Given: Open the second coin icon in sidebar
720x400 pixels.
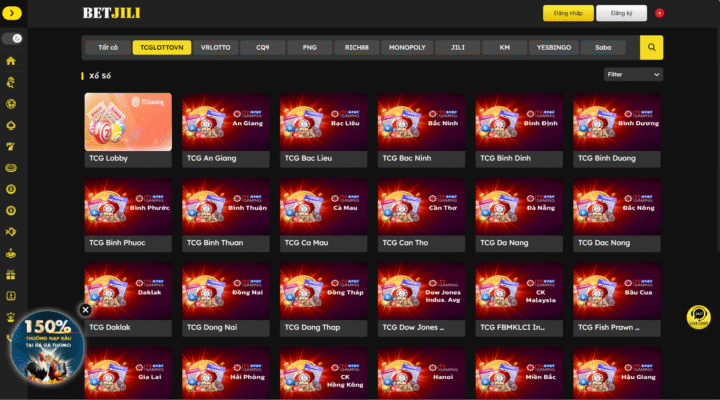Looking at the screenshot, I should tap(11, 211).
